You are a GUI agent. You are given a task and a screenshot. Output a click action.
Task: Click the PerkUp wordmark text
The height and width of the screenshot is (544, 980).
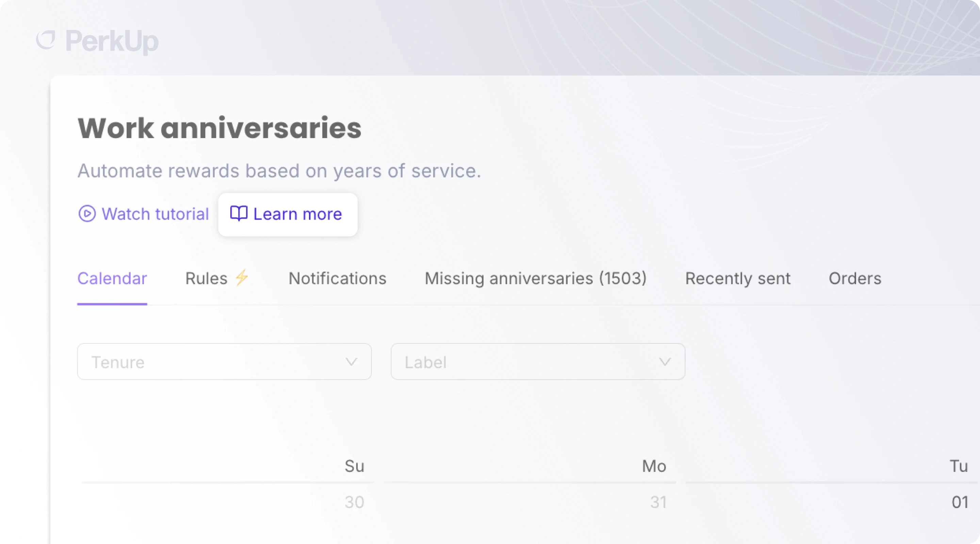click(112, 41)
